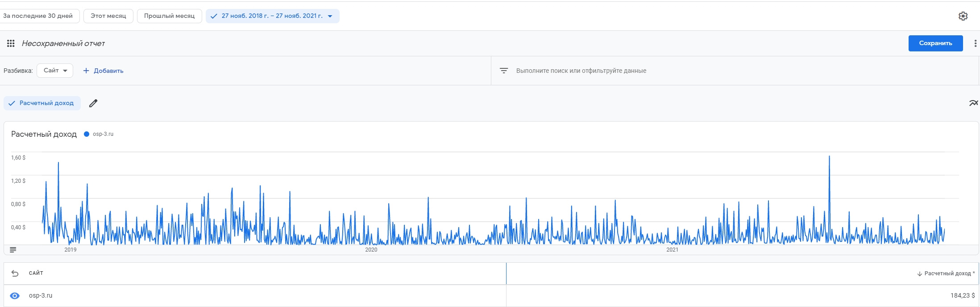This screenshot has width=980, height=307.
Task: Toggle the chart type icon
Action: [973, 103]
